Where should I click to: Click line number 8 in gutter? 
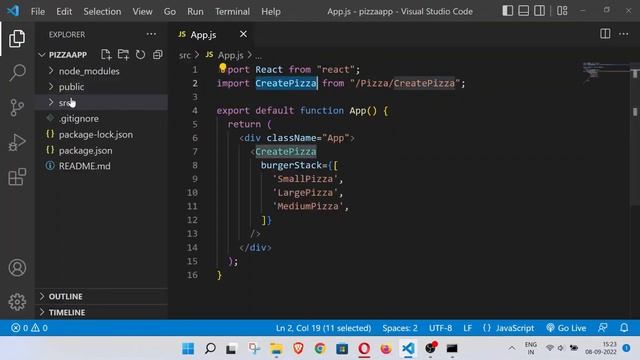(x=195, y=165)
